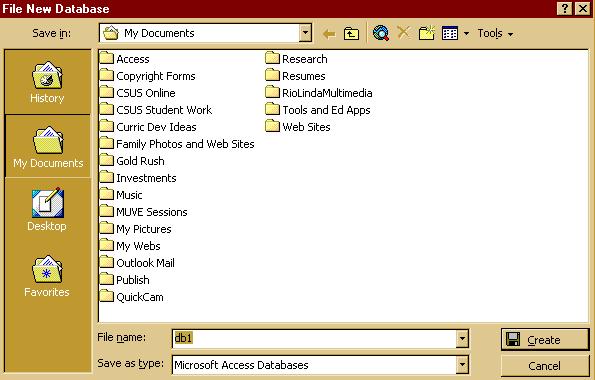Click the Delete X icon in toolbar
The height and width of the screenshot is (380, 595).
coord(403,33)
